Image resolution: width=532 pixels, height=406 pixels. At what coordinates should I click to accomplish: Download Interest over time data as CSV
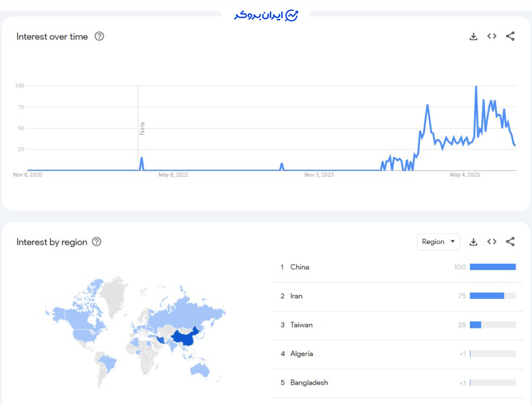pos(473,37)
